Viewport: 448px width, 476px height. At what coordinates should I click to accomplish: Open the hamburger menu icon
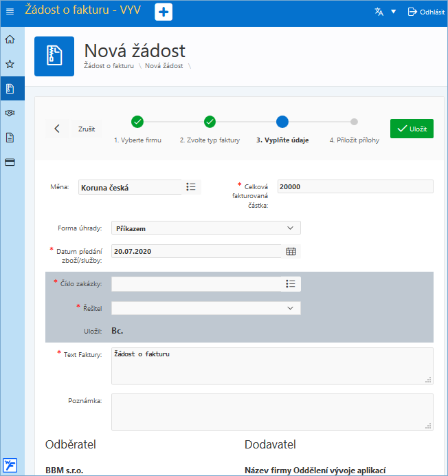point(10,12)
